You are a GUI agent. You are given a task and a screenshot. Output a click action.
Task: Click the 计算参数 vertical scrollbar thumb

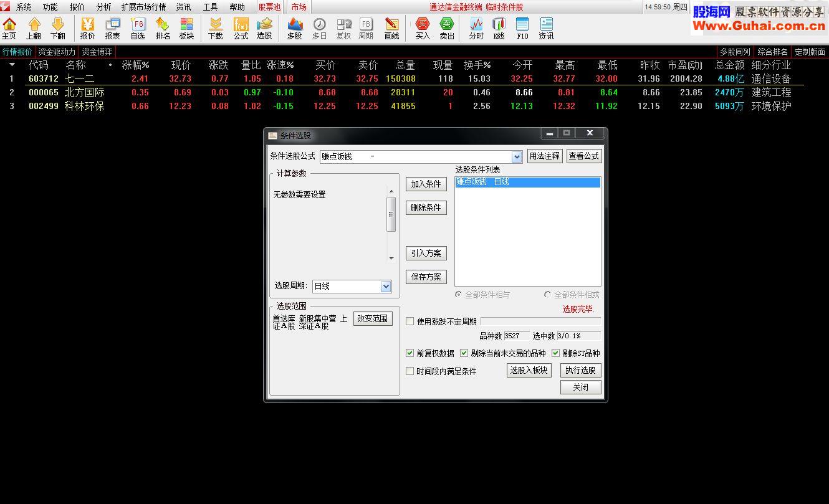pos(391,214)
